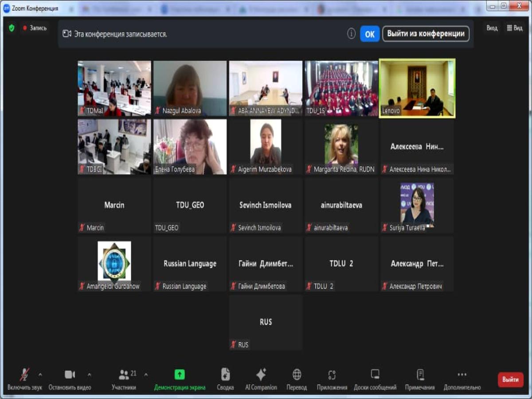Select the Russian Language participant tile

point(190,264)
